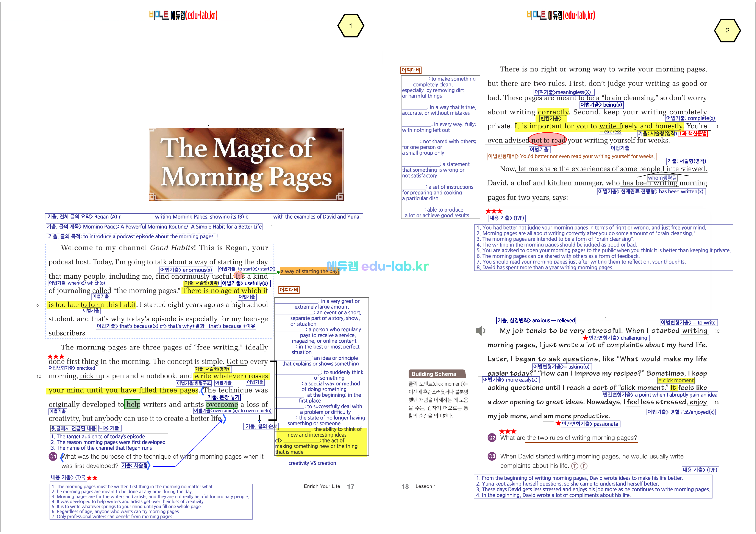Screen dimensions: 756x534
Task: Click the purple Q2 question badge
Action: (492, 438)
